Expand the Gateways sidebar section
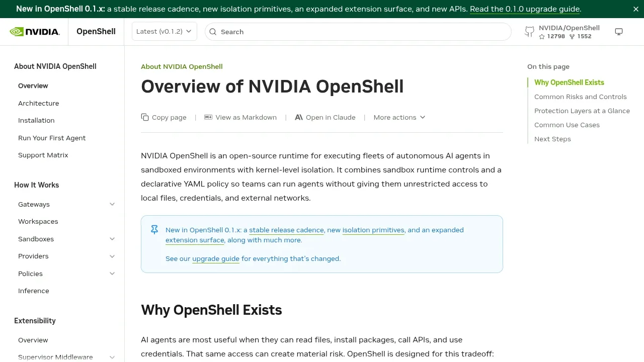Viewport: 644px width, 362px height. click(112, 204)
